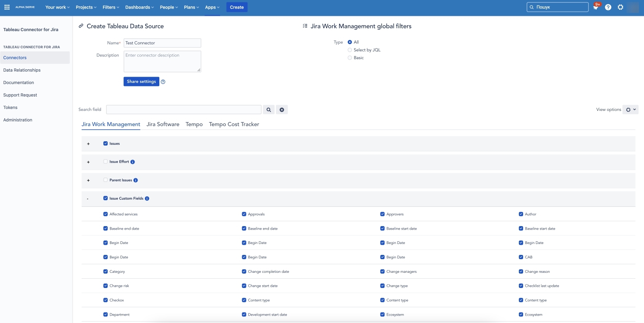Click the info icon next to Parent Issues

coord(136,180)
